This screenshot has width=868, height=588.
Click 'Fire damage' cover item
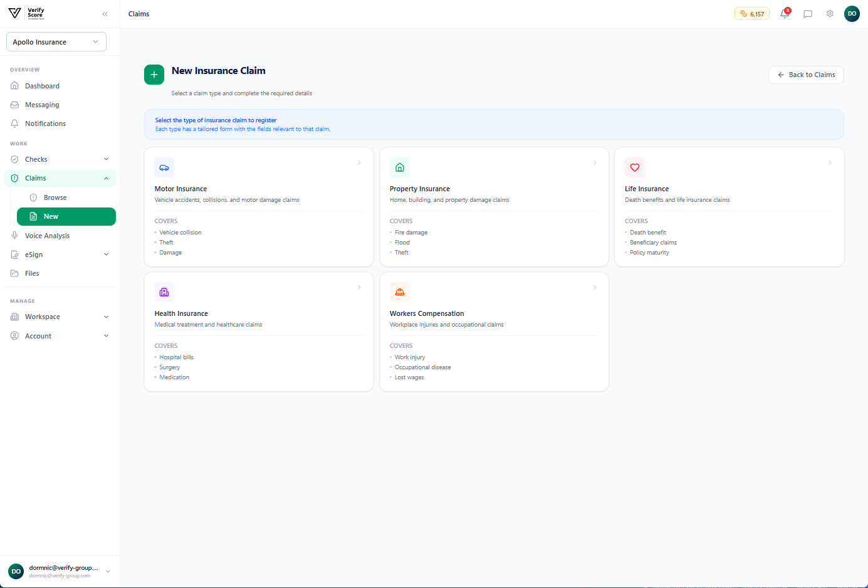click(x=411, y=233)
